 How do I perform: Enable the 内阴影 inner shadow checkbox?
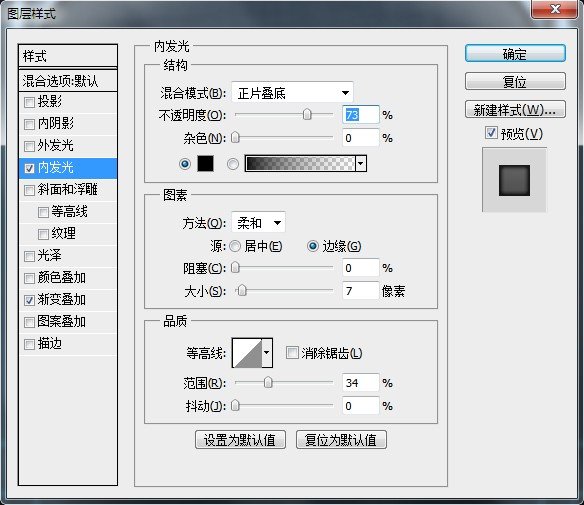point(29,124)
